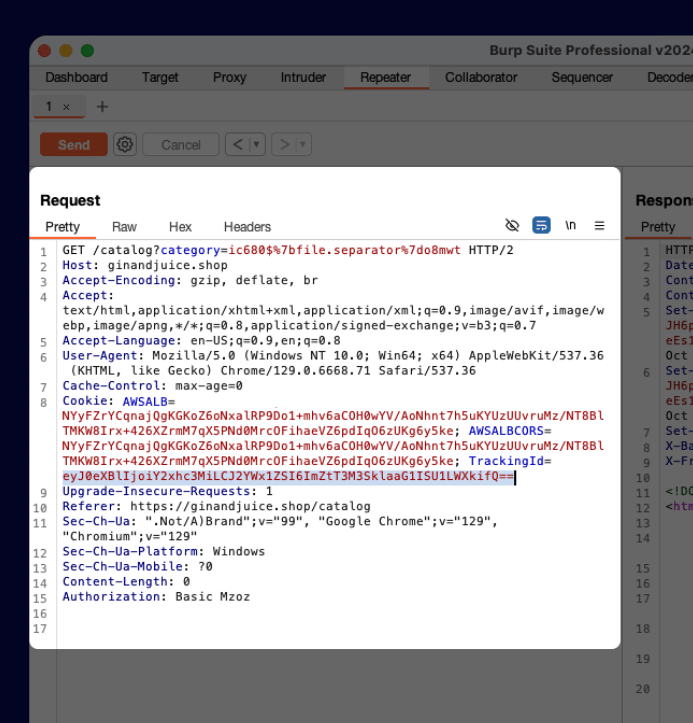Open the Intruder tab
This screenshot has width=693, height=723.
[x=303, y=77]
